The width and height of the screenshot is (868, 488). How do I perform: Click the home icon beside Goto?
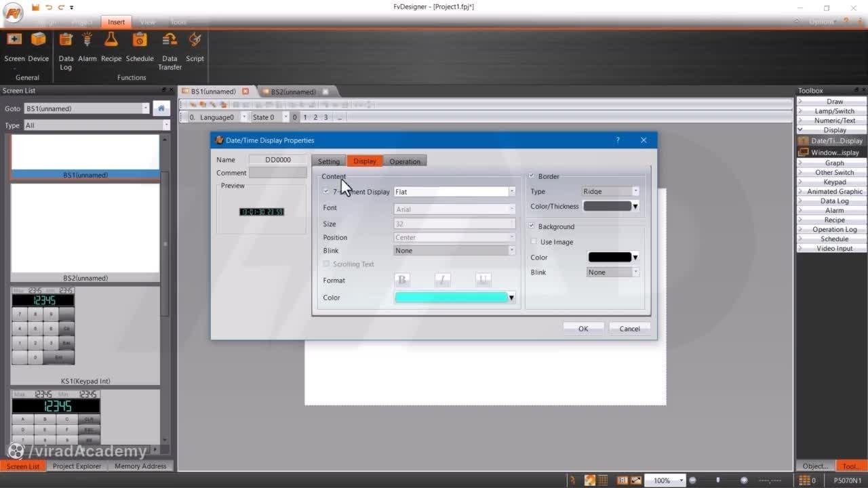pyautogui.click(x=161, y=108)
